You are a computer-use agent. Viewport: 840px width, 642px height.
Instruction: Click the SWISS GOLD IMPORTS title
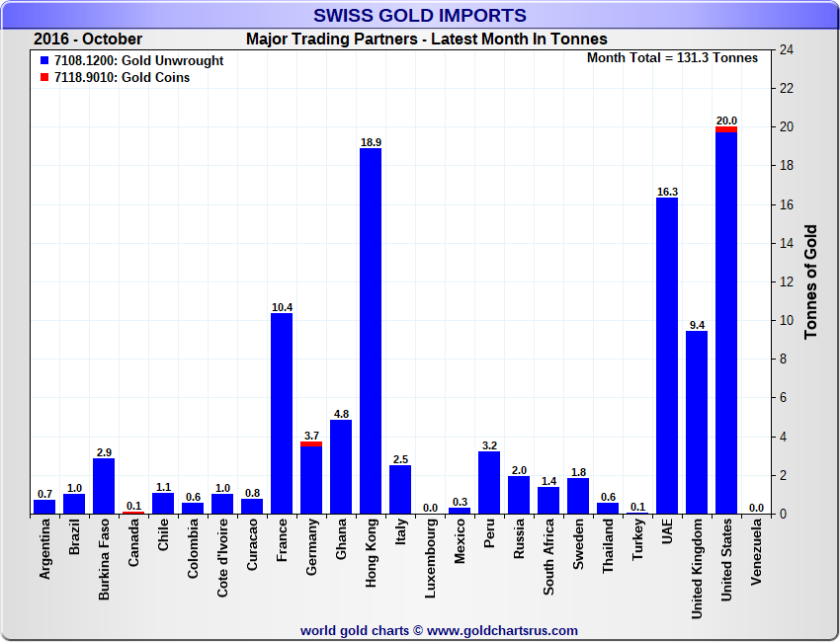420,15
